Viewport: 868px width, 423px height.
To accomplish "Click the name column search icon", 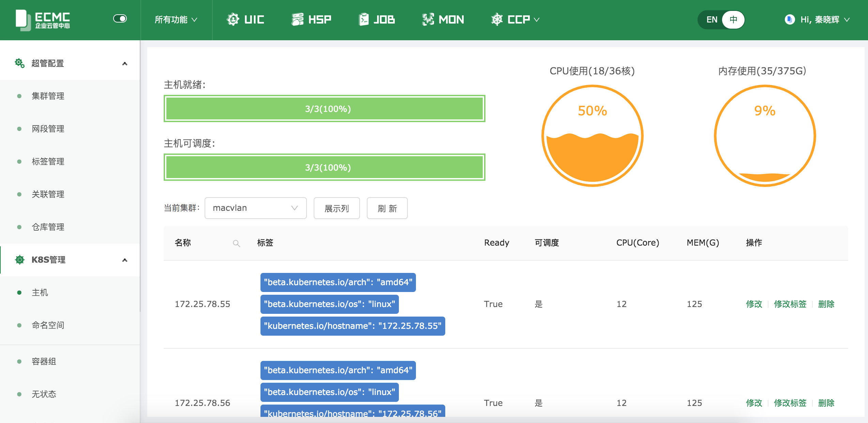I will click(x=236, y=243).
